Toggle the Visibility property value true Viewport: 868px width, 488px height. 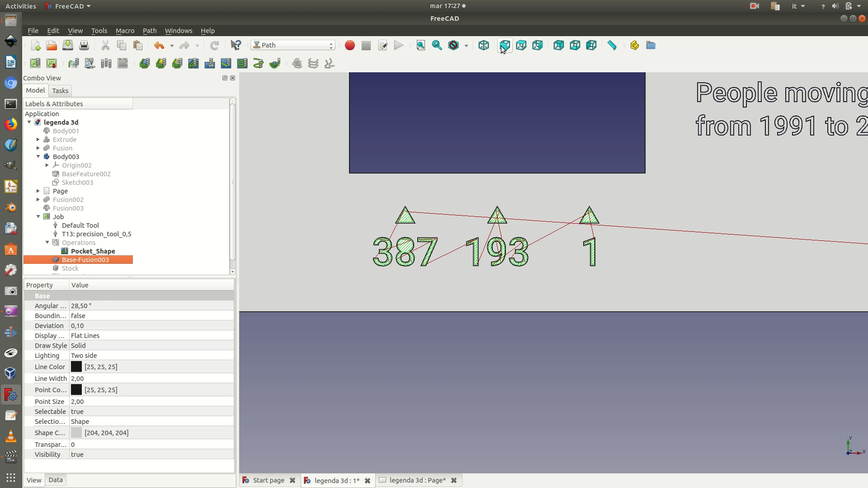pos(151,455)
